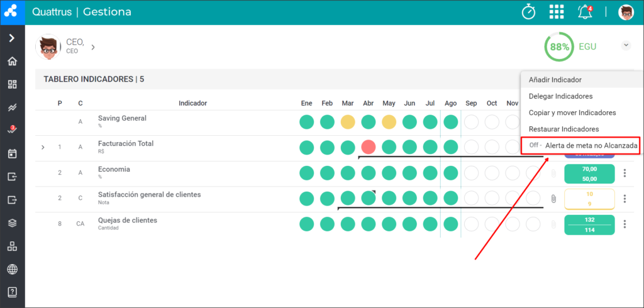Open the help question mark icon
This screenshot has height=308, width=644.
click(x=13, y=293)
